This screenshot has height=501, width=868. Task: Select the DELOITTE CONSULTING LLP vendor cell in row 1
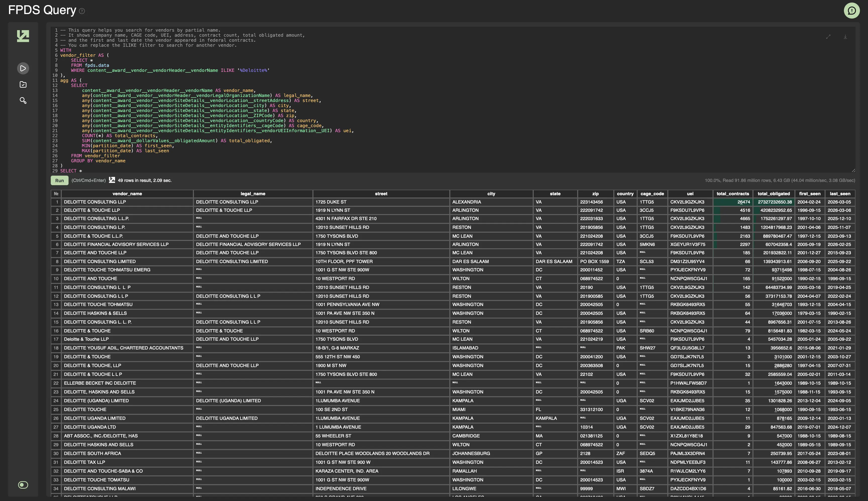[127, 202]
